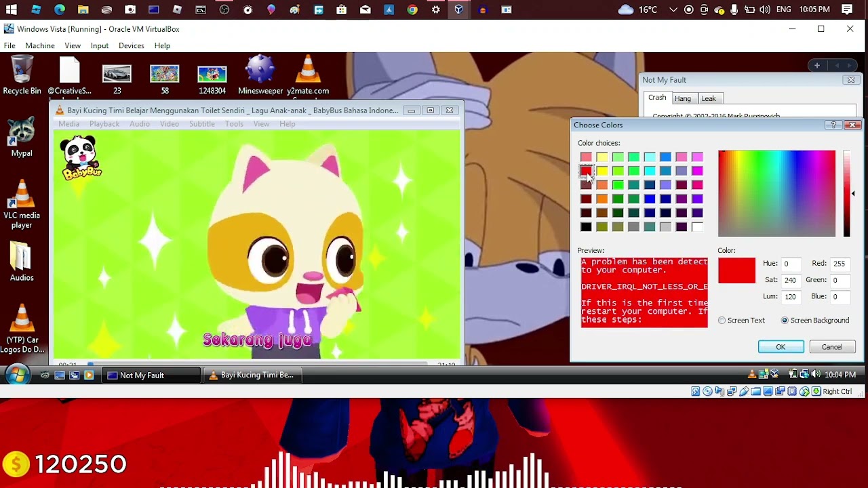868x488 pixels.
Task: Click the VLC video playback area
Action: coord(257,244)
